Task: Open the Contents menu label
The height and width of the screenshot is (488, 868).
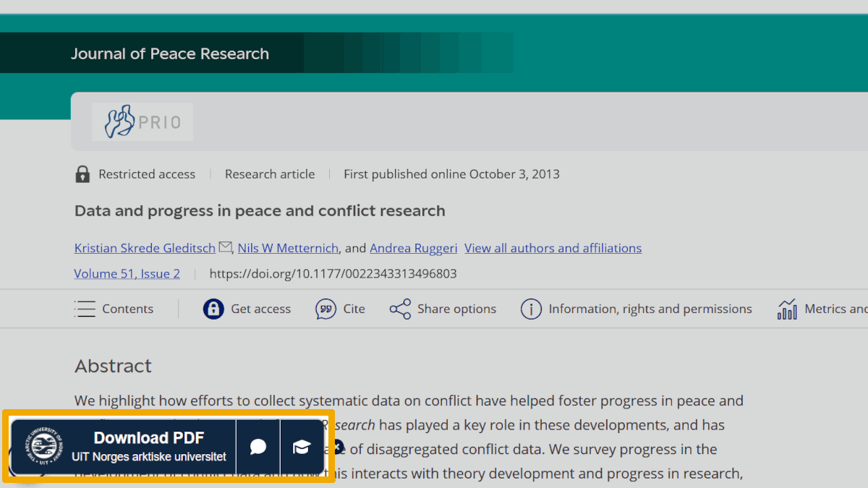Action: point(128,309)
